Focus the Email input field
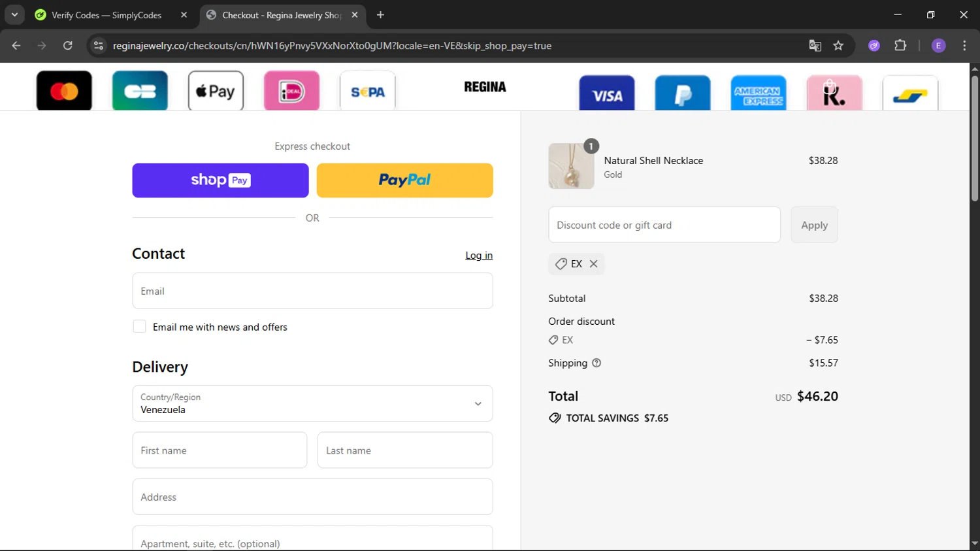The height and width of the screenshot is (551, 980). pyautogui.click(x=312, y=291)
